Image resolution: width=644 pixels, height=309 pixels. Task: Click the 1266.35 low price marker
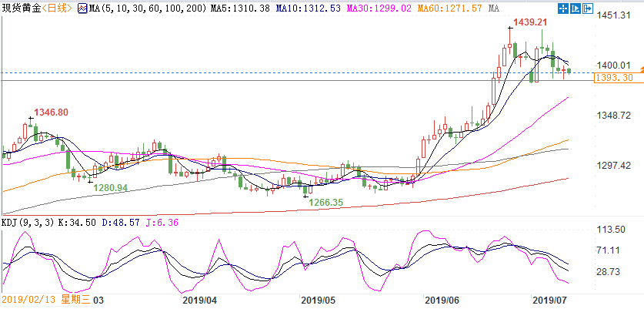[325, 203]
